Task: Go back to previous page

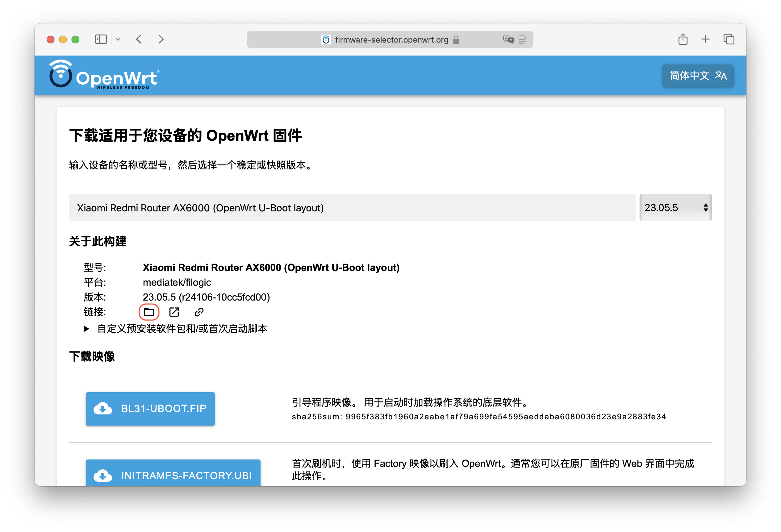Action: click(x=139, y=39)
